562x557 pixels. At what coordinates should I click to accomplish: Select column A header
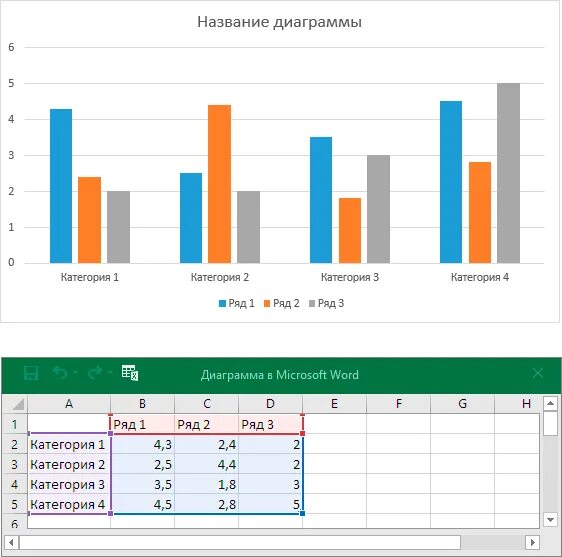[69, 404]
